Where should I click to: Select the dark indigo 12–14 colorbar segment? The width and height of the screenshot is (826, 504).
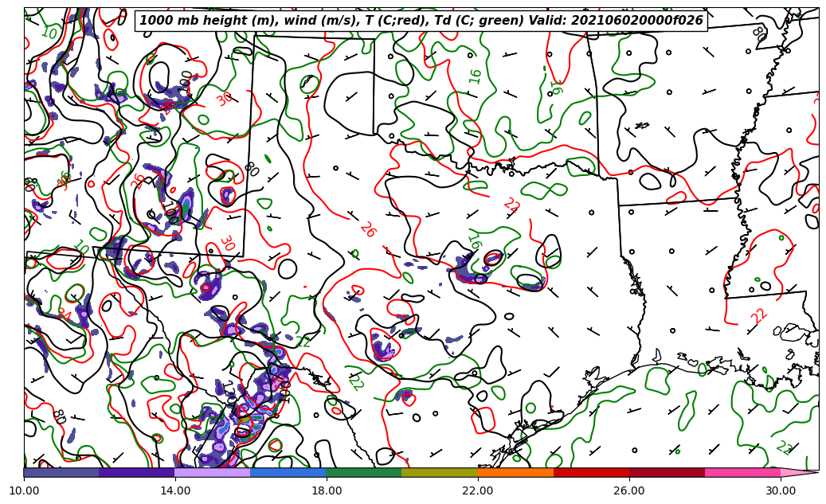pos(137,472)
